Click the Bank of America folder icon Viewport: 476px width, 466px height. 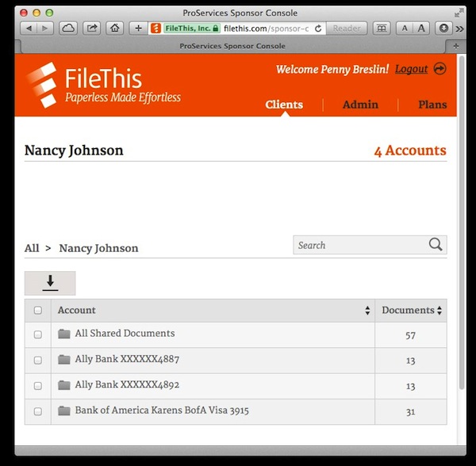point(64,411)
